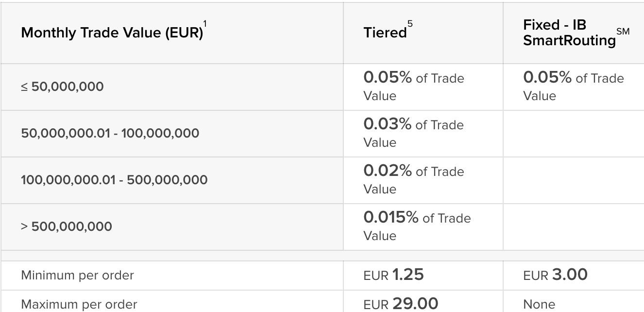Click Fixed 0.05% of Trade Value cell

(573, 87)
